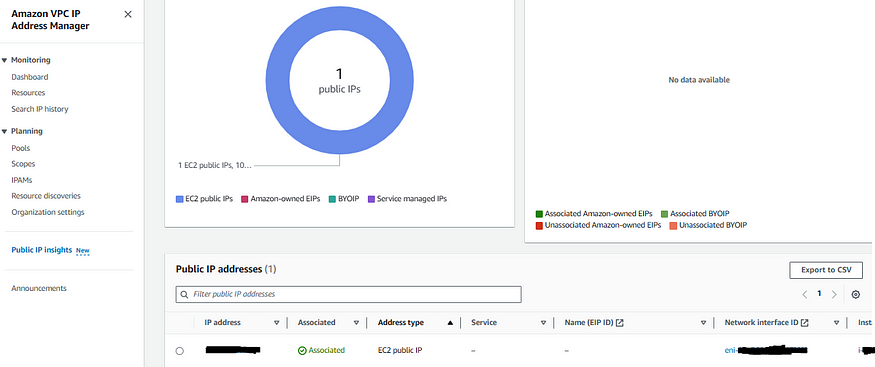
Task: Open IP address column filter arrow
Action: tap(276, 323)
